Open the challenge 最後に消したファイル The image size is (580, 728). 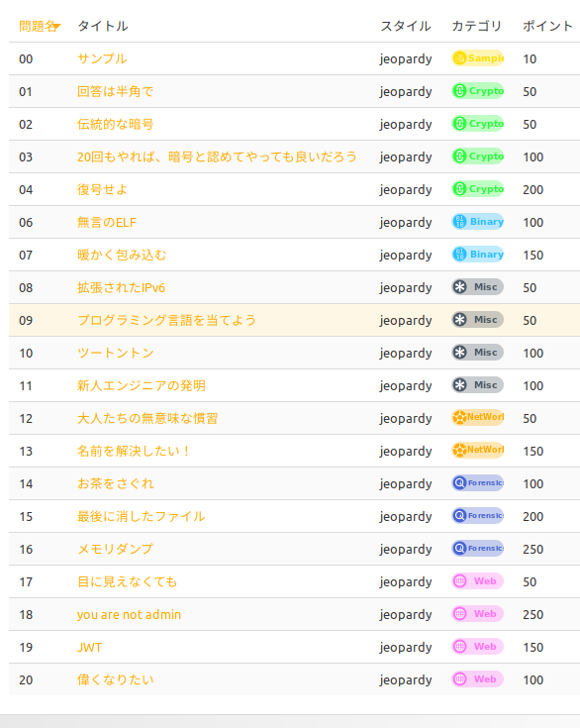click(142, 516)
